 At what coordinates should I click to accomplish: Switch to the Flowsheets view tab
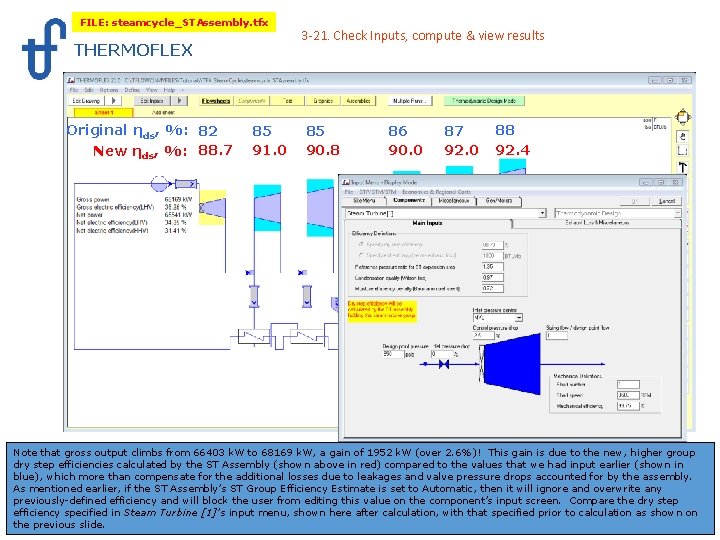(x=216, y=101)
